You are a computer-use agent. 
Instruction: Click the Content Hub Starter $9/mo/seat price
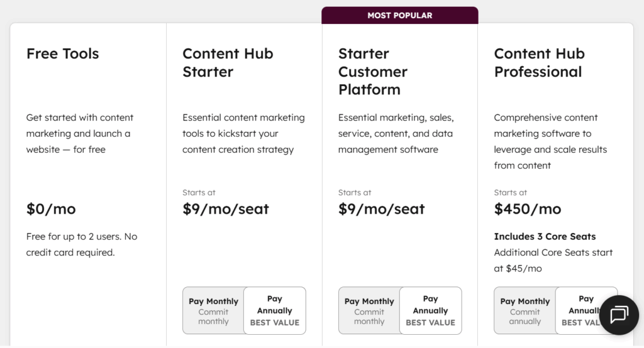point(226,209)
